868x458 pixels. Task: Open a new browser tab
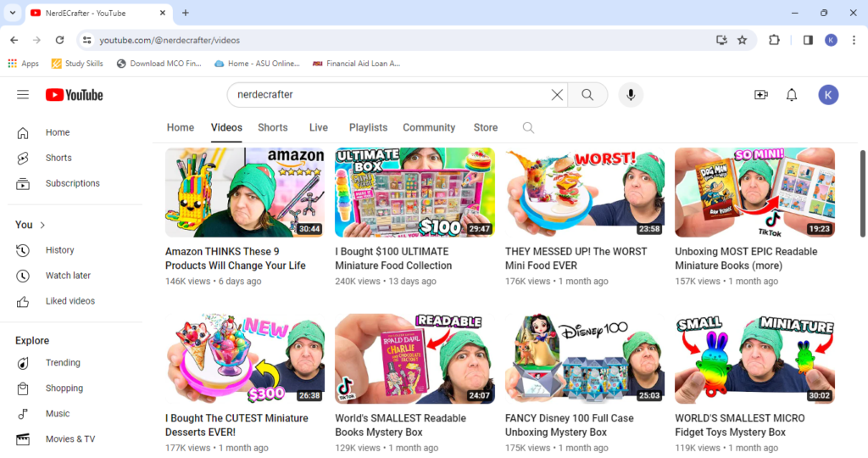(x=186, y=13)
